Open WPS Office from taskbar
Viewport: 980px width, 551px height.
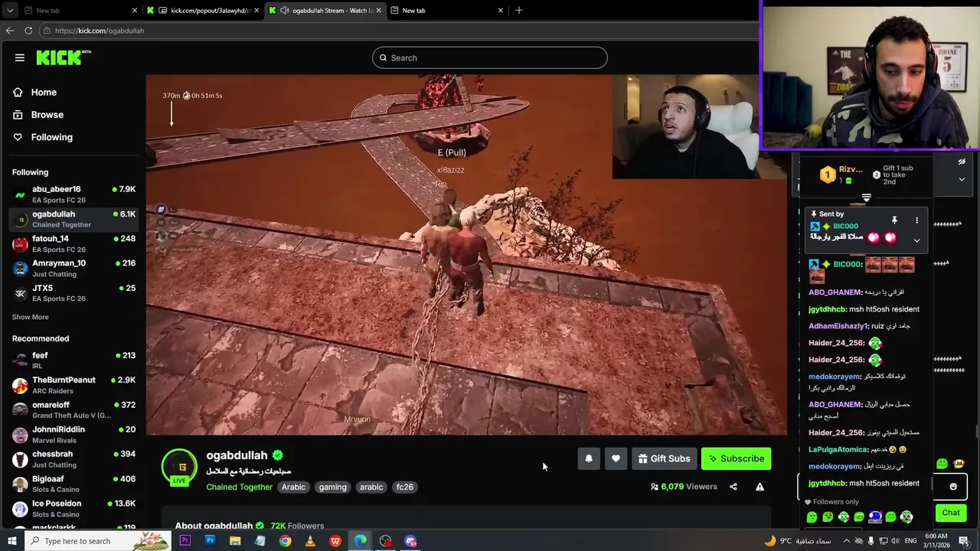[335, 541]
